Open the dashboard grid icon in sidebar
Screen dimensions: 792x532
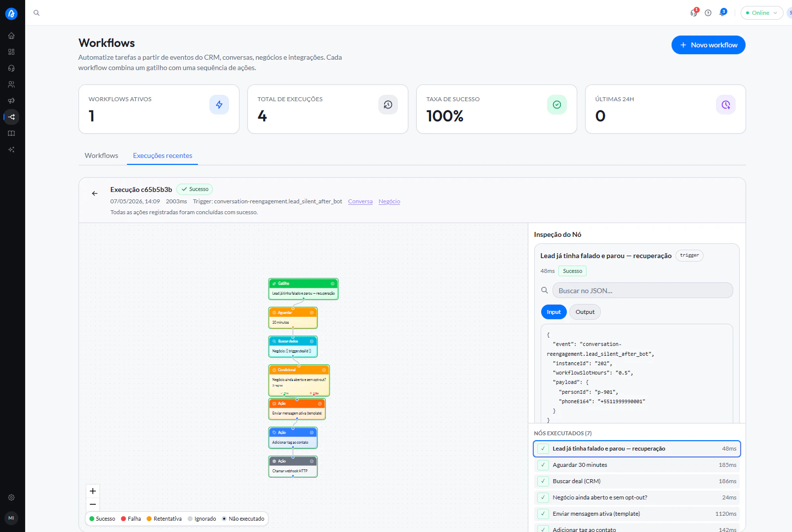(11, 52)
